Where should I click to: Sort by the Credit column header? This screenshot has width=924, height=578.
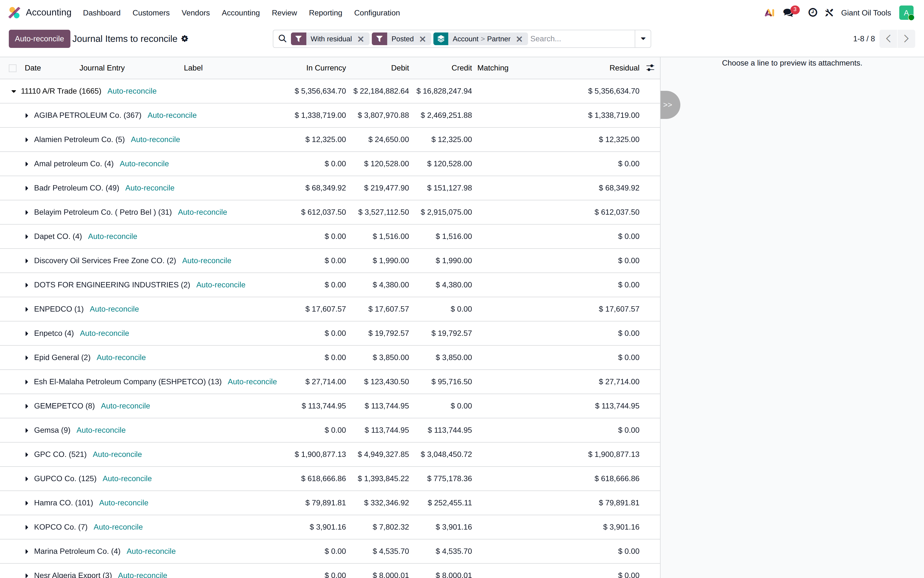(x=462, y=68)
